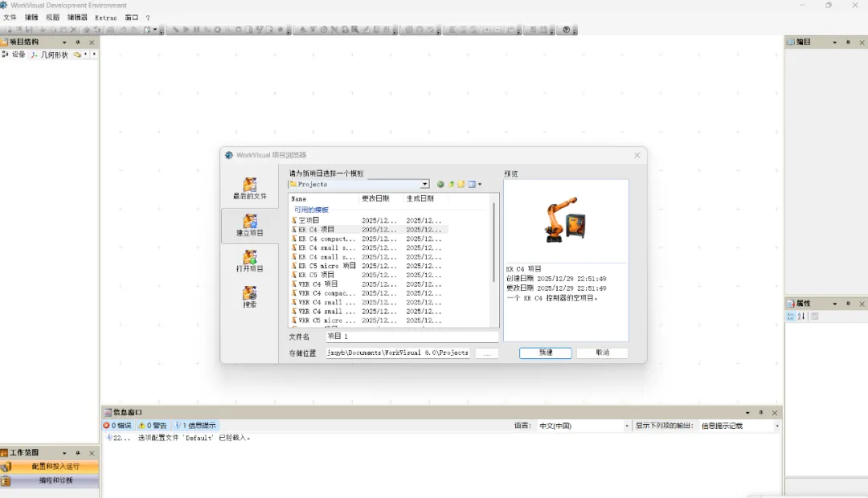Select the 编程和诊断 workspace button
This screenshot has width=868, height=498.
tap(50, 480)
